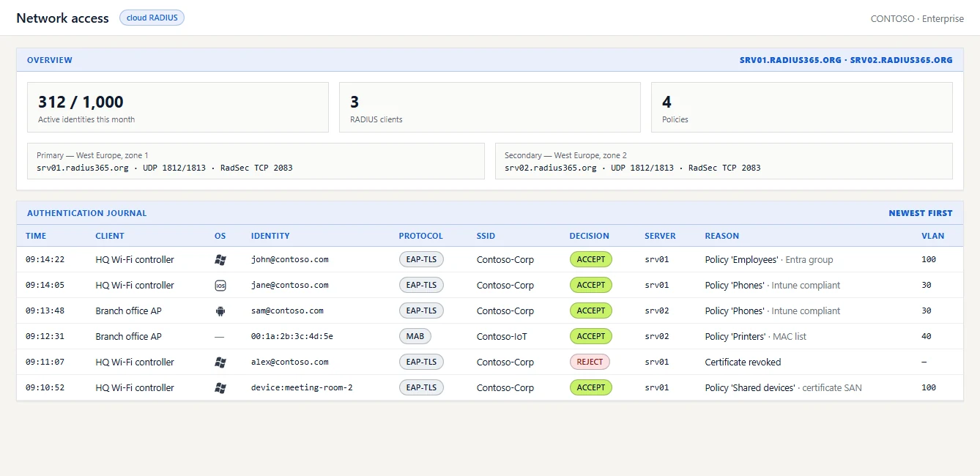Open the Policies count card
Viewport: 980px width, 476px height.
[x=802, y=107]
